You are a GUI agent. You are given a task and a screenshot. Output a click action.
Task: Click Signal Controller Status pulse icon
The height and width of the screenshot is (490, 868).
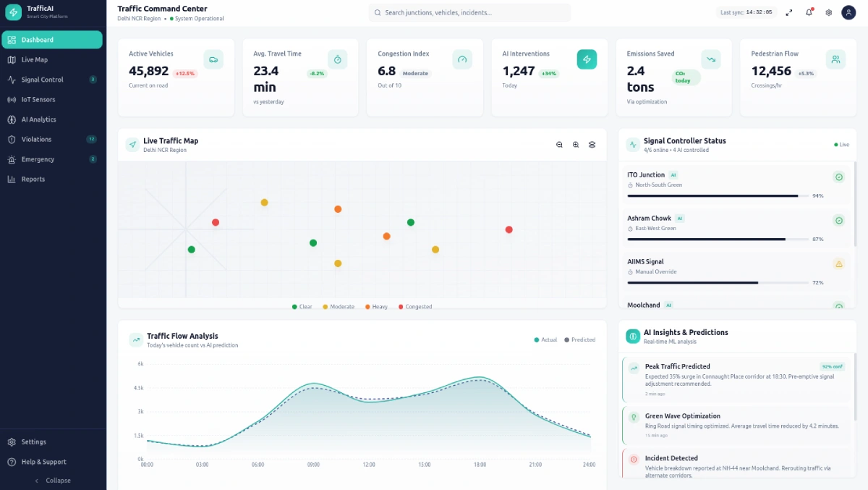pos(633,145)
